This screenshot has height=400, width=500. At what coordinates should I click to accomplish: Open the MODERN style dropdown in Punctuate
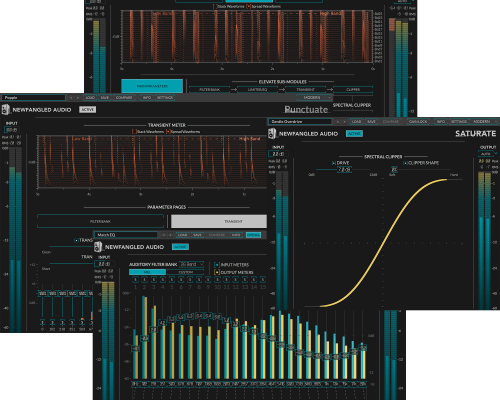tap(314, 98)
